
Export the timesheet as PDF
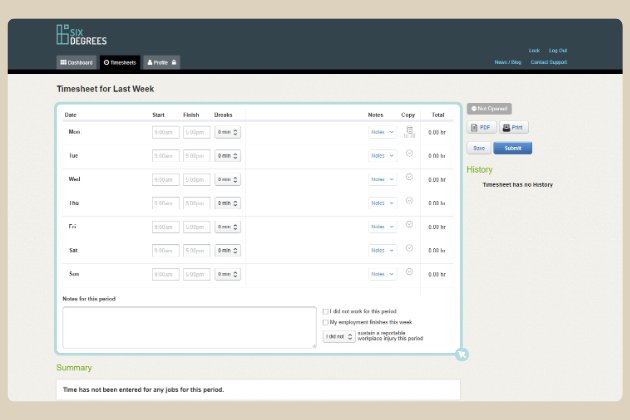(x=481, y=128)
